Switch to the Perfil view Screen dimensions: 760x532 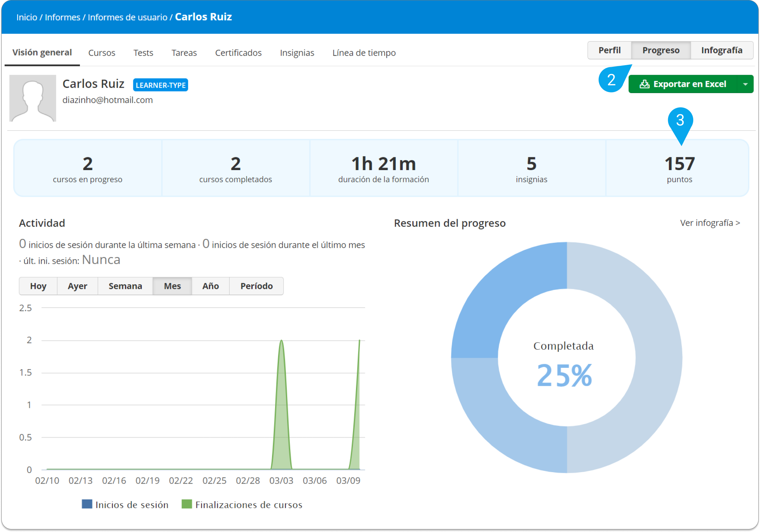coord(609,50)
